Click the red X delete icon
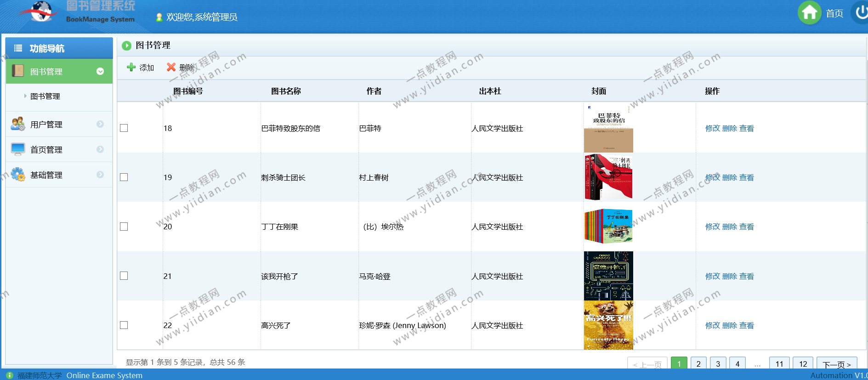Image resolution: width=868 pixels, height=380 pixels. point(171,67)
